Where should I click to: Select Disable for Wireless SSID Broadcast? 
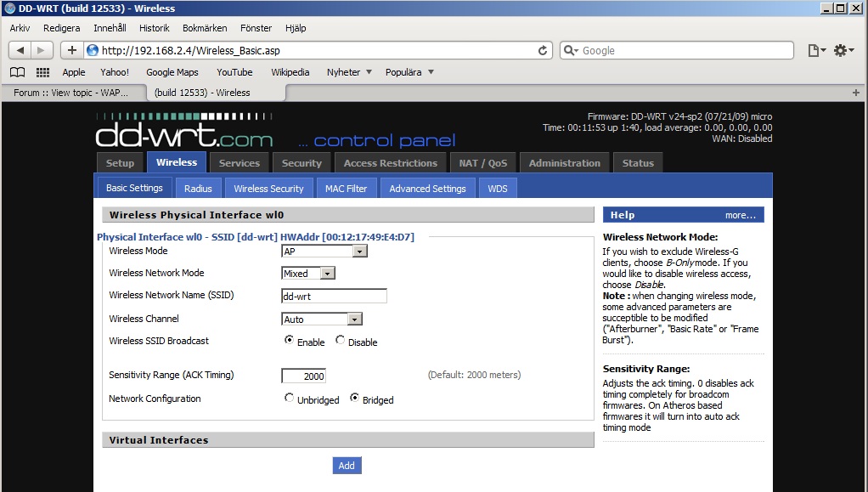[x=340, y=340]
